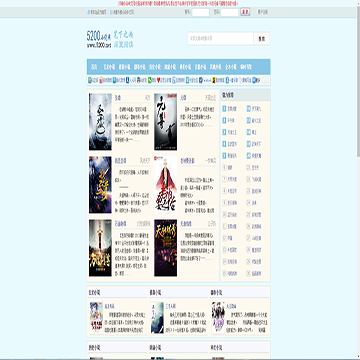Share via the red heart icon
Screen dimensions: 360x360
click(159, 80)
